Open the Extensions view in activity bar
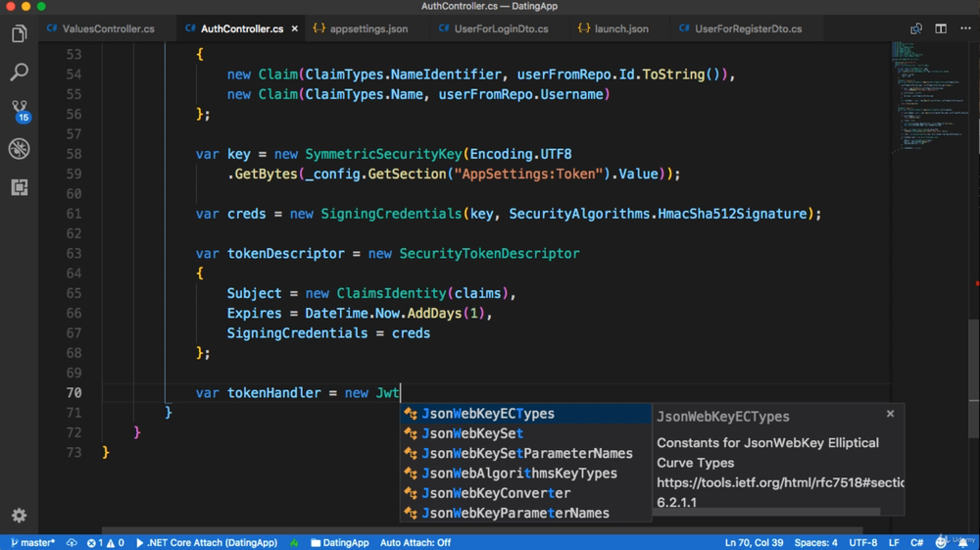This screenshot has width=980, height=550. pyautogui.click(x=20, y=187)
